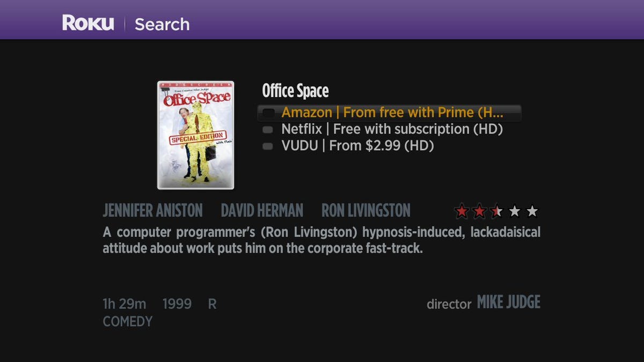
Task: Select the Amazon channel icon placeholder
Action: tap(268, 113)
